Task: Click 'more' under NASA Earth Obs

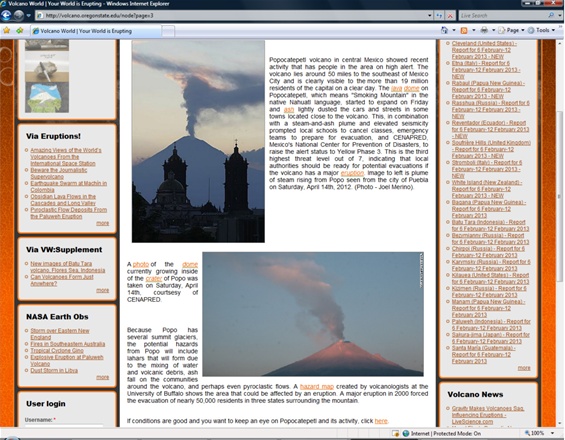Action: pyautogui.click(x=103, y=377)
